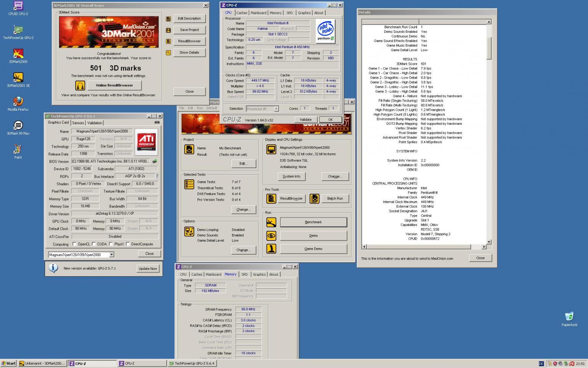
Task: Click Project icon in 3DMark main window
Action: 189,149
